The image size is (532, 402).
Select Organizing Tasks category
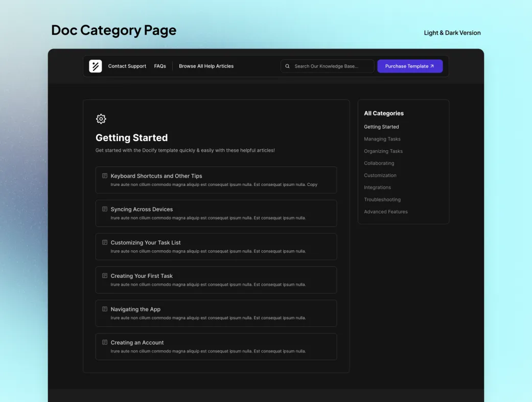tap(383, 151)
